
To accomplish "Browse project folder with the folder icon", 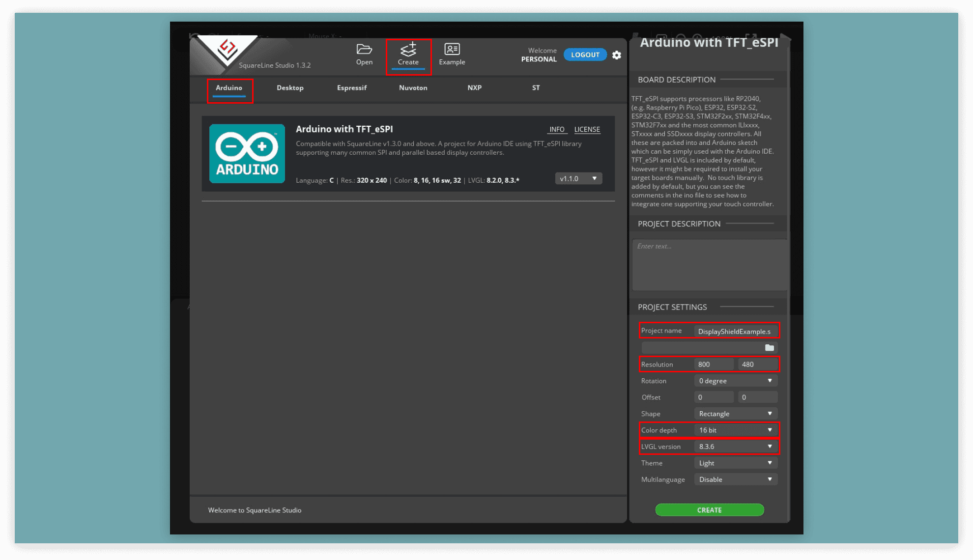I will coord(769,348).
